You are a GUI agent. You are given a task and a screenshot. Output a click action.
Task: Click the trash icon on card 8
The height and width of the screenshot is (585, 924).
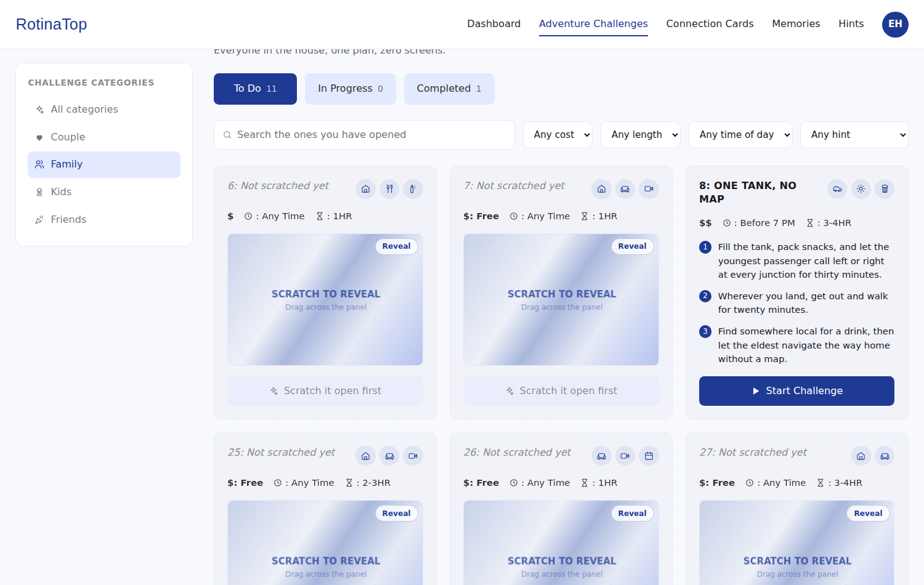tap(885, 189)
